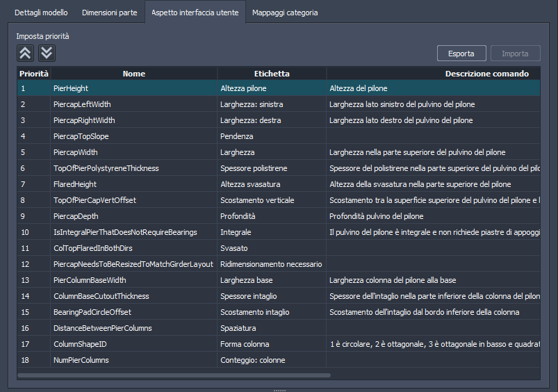Click the Esporta button
Screen dimensions: 558x392
click(x=461, y=54)
